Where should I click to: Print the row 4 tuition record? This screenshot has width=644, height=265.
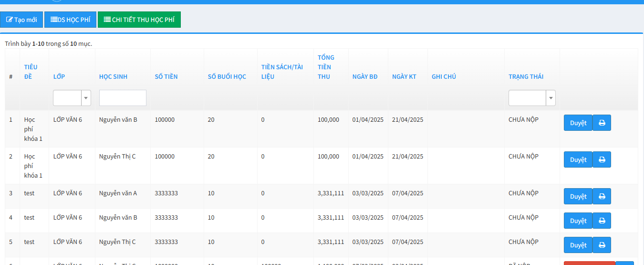[x=602, y=221]
